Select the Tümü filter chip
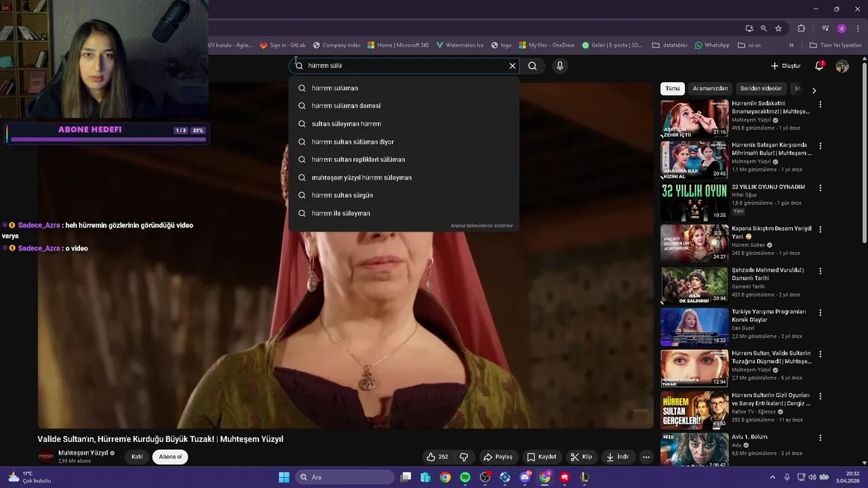 (672, 89)
